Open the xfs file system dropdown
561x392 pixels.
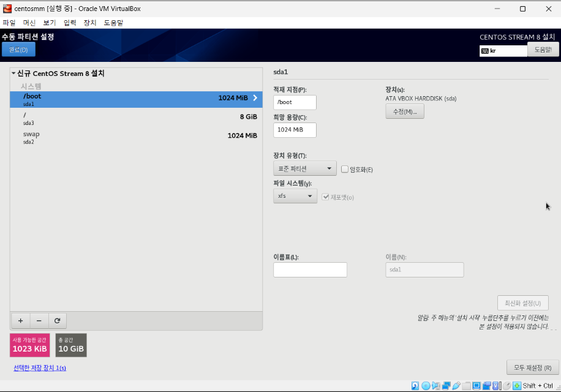click(295, 196)
